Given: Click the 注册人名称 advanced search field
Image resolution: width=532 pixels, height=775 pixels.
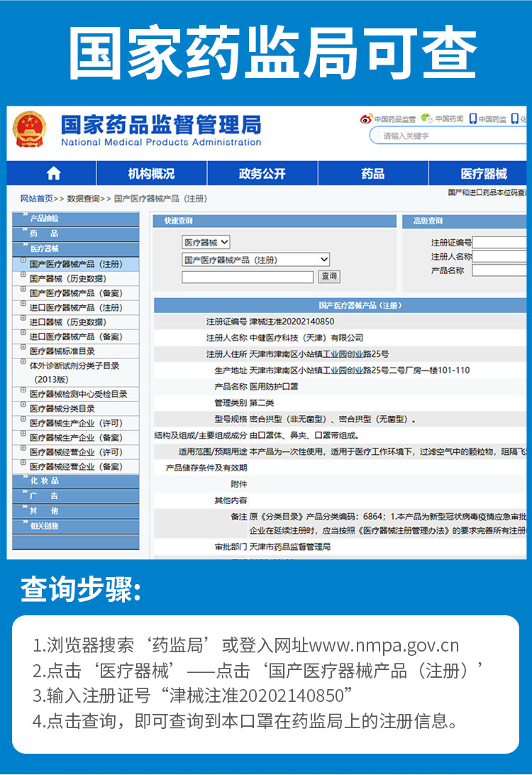Looking at the screenshot, I should (499, 256).
